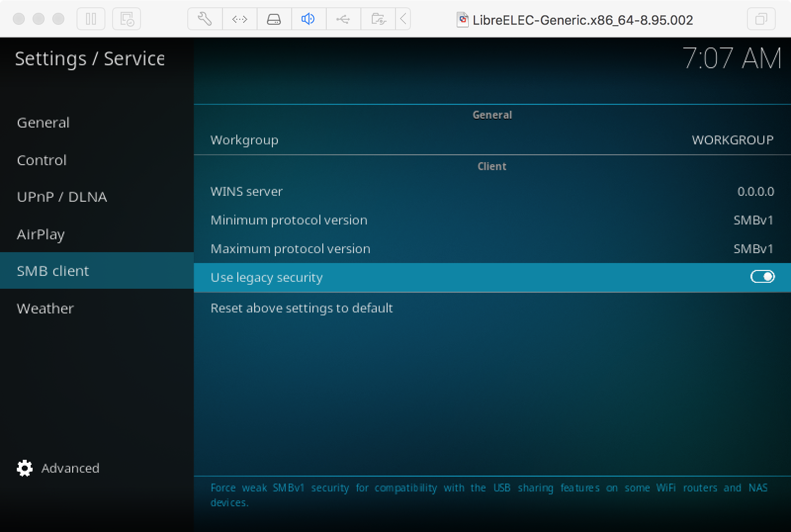Select the UPnP / DLNA category
This screenshot has height=532, width=791.
coord(62,197)
